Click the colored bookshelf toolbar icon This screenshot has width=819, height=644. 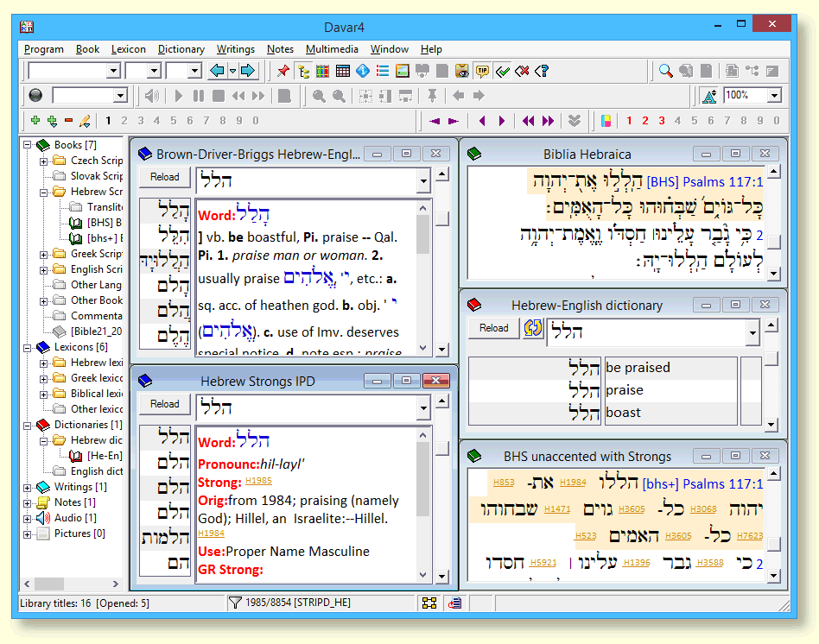(323, 71)
